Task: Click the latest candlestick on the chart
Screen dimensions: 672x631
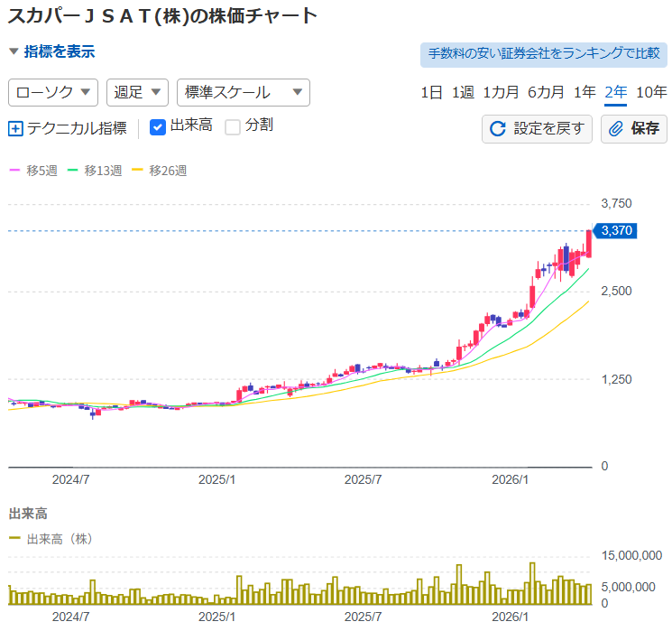Action: (589, 244)
